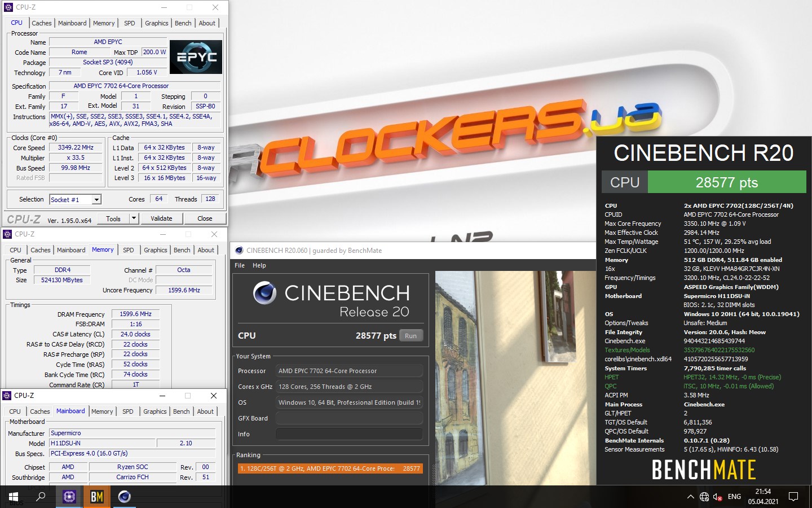Click Run button in Cinebench
Screen dimensions: 812x508
(x=411, y=335)
